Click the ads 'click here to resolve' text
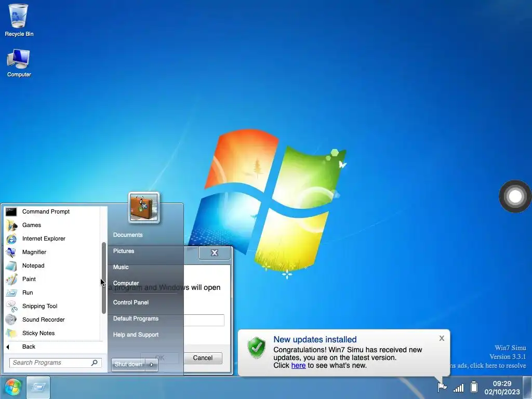Screen dimensions: 532x399 pyautogui.click(x=497, y=366)
